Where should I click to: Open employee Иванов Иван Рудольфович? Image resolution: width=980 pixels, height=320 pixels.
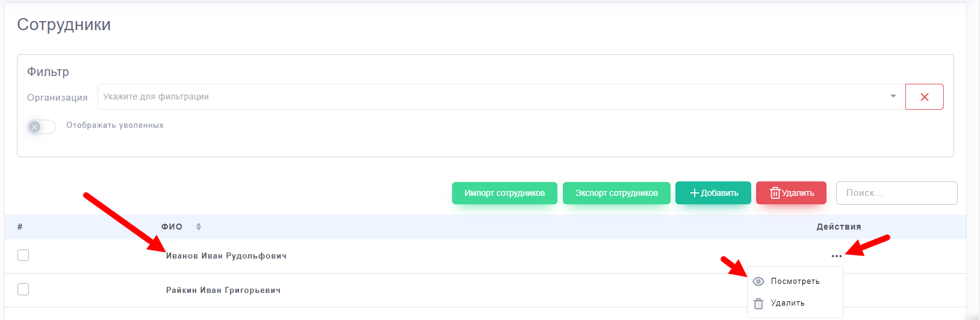click(x=226, y=256)
